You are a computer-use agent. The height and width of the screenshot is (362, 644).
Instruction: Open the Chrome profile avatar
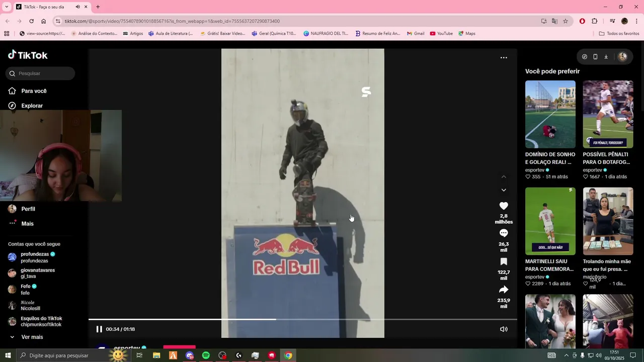pos(624,21)
